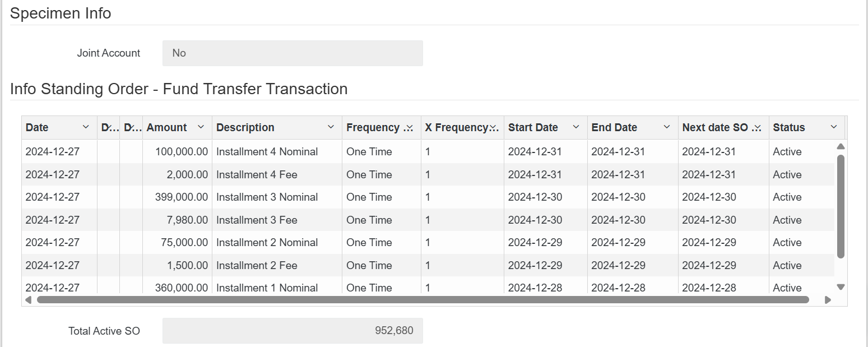
Task: Open the Date column filter dropdown
Action: tap(86, 127)
